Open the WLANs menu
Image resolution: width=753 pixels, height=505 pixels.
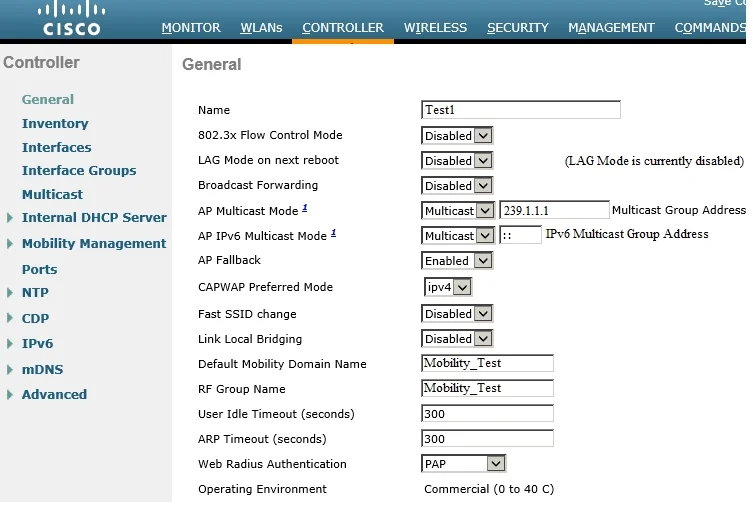(261, 28)
